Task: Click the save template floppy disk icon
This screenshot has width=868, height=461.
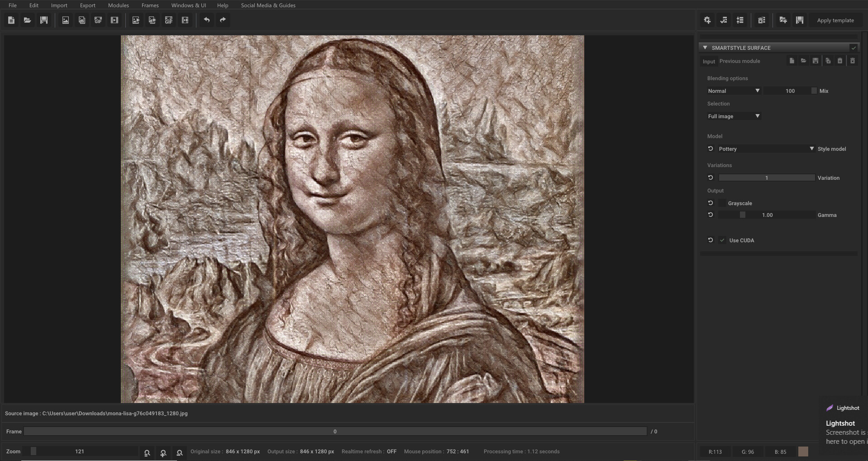Action: (799, 20)
